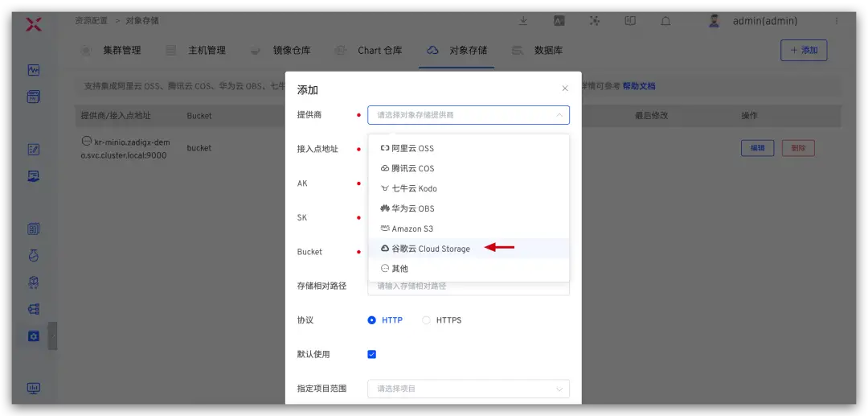Open the 指定项目范围 project dropdown
The width and height of the screenshot is (868, 416).
pos(469,389)
